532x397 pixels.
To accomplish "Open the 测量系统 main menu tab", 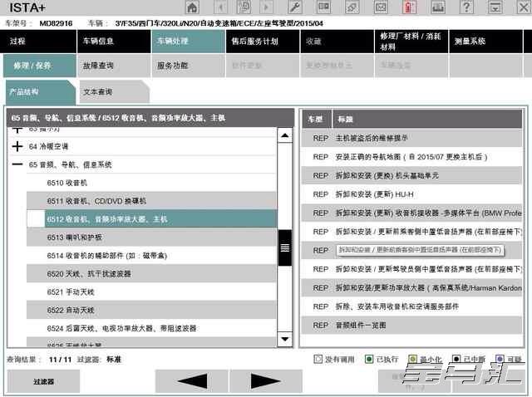I will point(485,42).
